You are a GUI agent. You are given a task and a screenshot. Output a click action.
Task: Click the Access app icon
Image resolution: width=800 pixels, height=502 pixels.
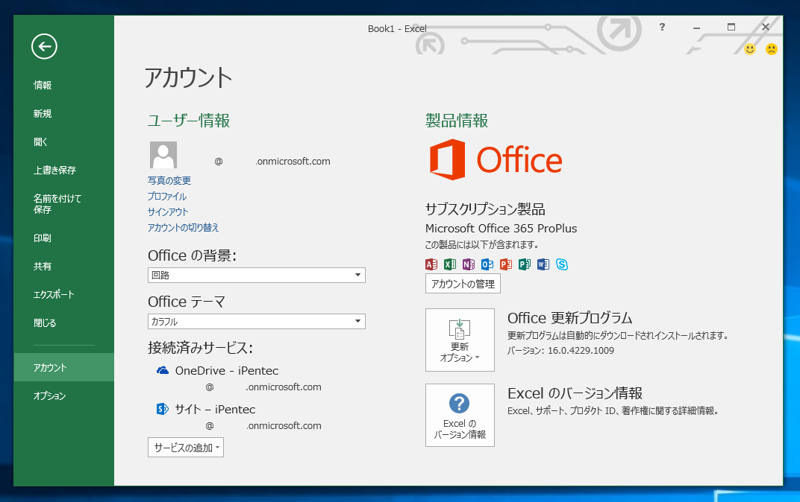431,264
